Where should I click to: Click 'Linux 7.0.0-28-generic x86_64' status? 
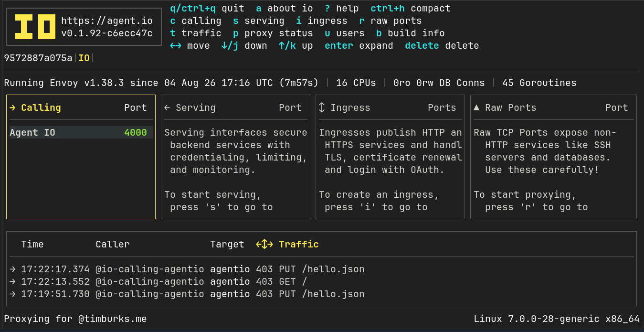[557, 319]
